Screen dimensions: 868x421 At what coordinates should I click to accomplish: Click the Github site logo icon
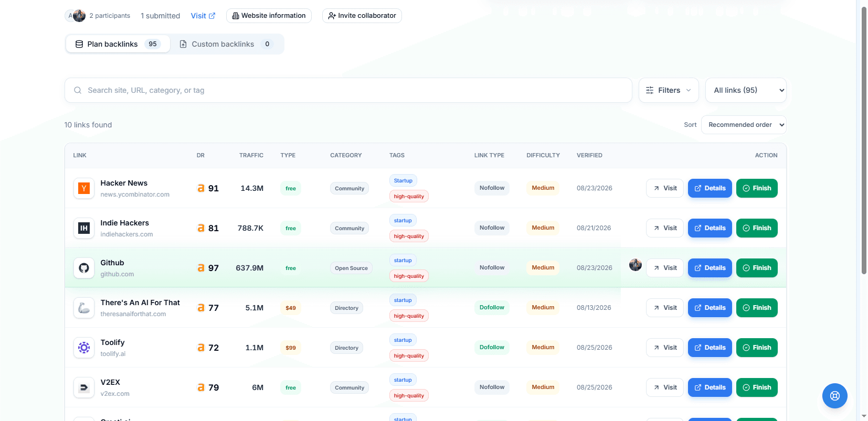point(84,268)
